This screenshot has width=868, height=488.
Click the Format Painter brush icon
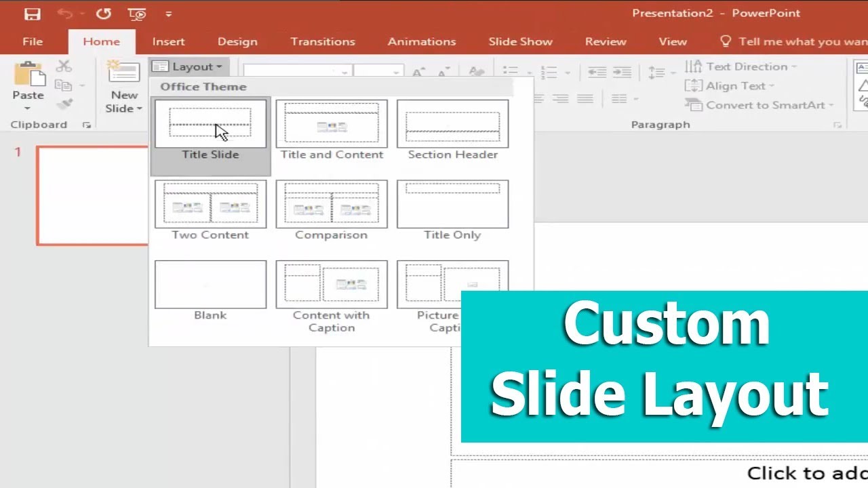click(64, 104)
